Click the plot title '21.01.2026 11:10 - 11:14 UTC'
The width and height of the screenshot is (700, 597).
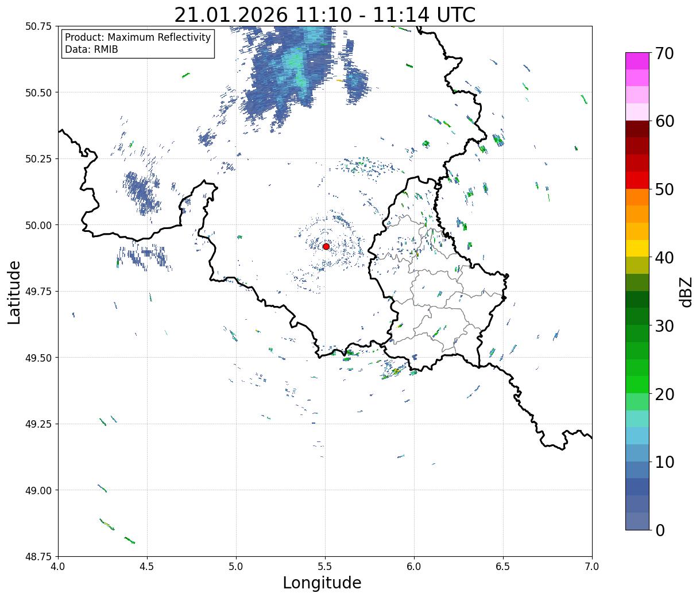pyautogui.click(x=325, y=14)
